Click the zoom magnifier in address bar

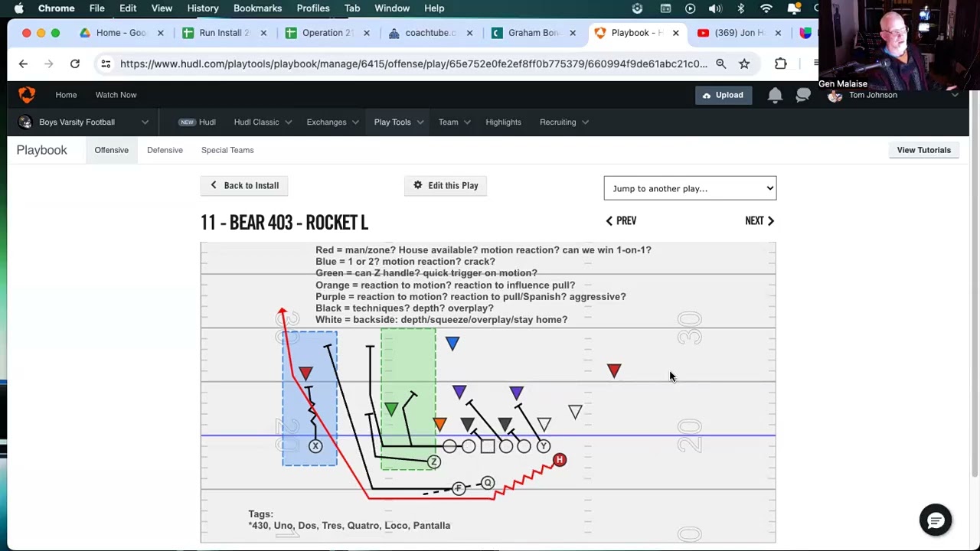point(720,64)
